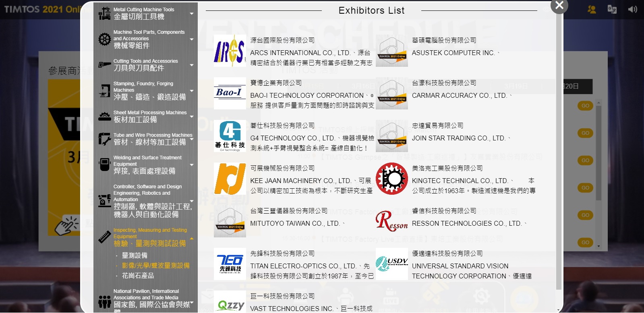This screenshot has height=313, width=644.
Task: Open the Asustek Computer placeholder logo
Action: pyautogui.click(x=391, y=51)
